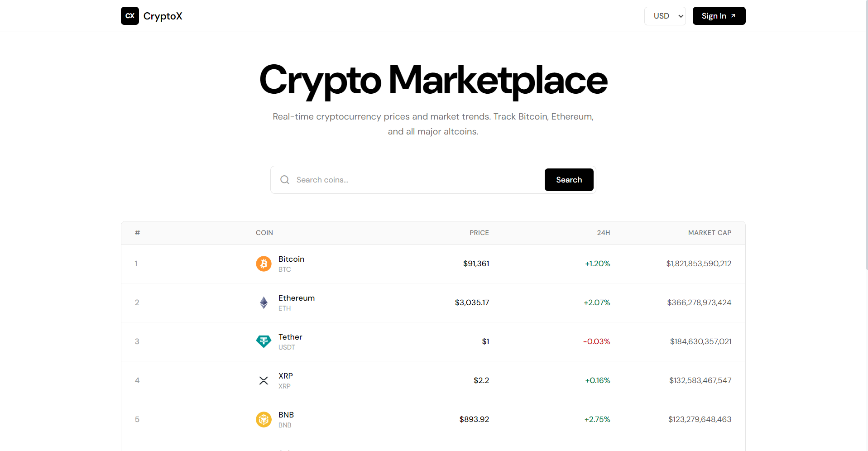Click the Tether coin icon

point(264,341)
